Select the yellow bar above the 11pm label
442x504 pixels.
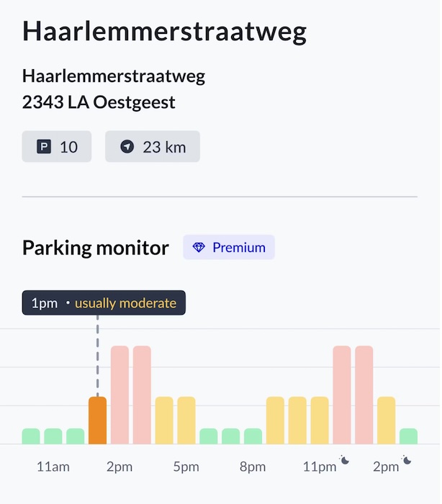(320, 420)
